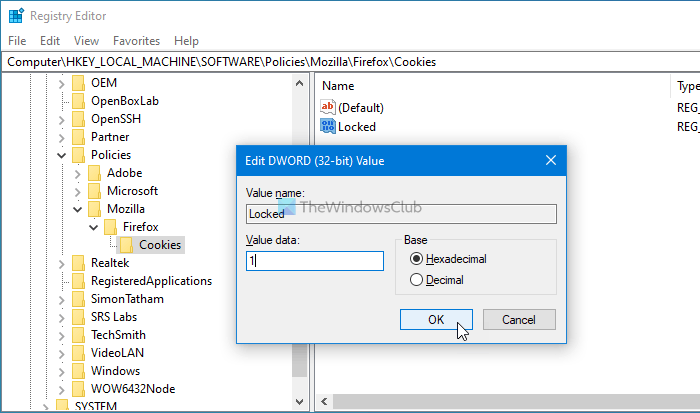
Task: Click the Value name field showing Locked
Action: pyautogui.click(x=401, y=214)
